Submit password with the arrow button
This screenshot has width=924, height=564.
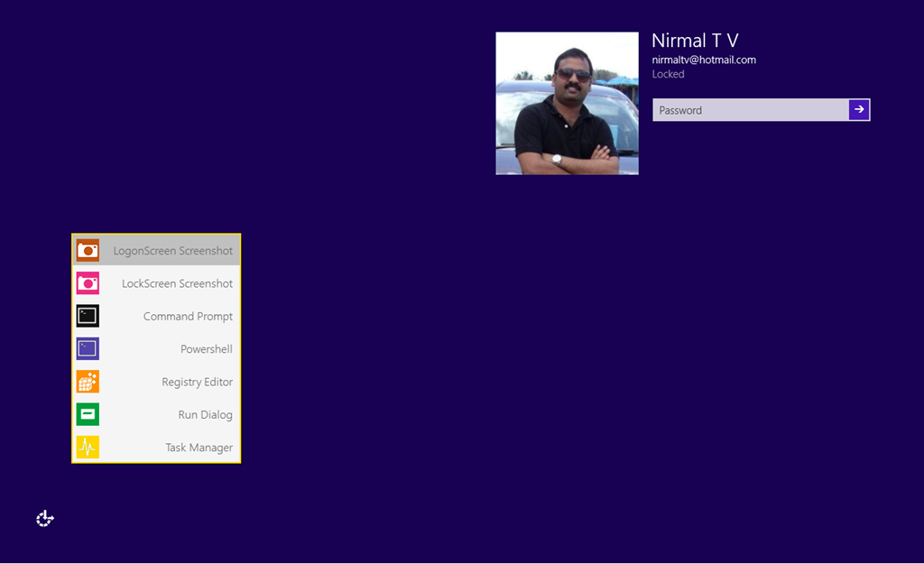[859, 109]
